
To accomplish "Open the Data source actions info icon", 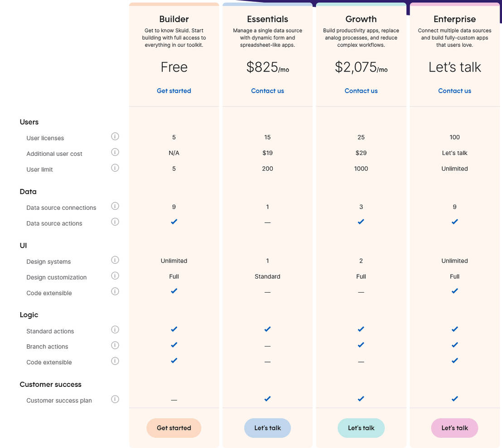I will tap(115, 222).
